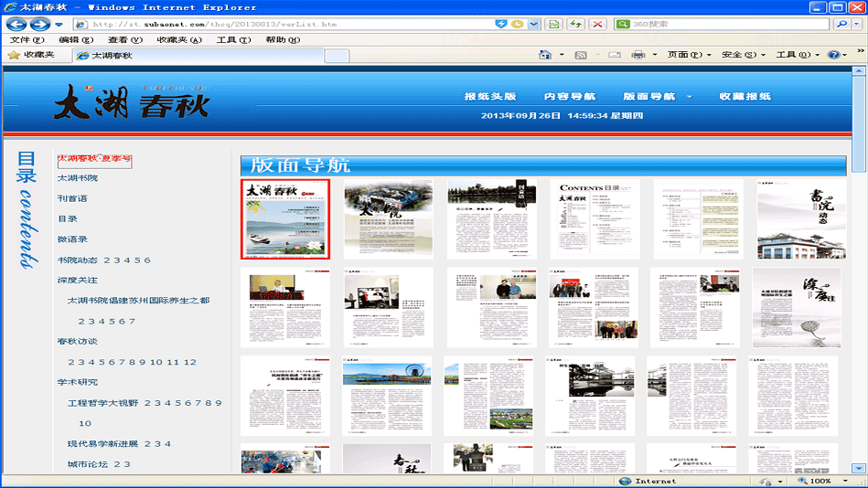Image resolution: width=868 pixels, height=488 pixels.
Task: Open the 编辑(E) menu
Action: point(76,40)
